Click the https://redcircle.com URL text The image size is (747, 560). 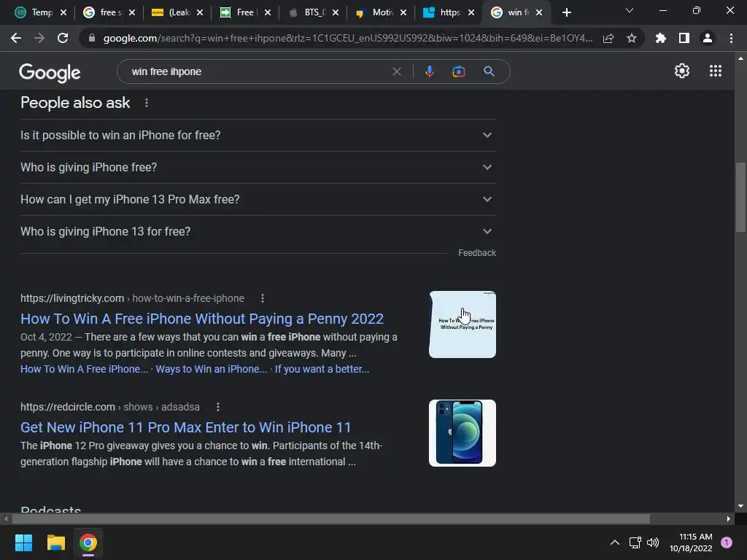(x=68, y=407)
